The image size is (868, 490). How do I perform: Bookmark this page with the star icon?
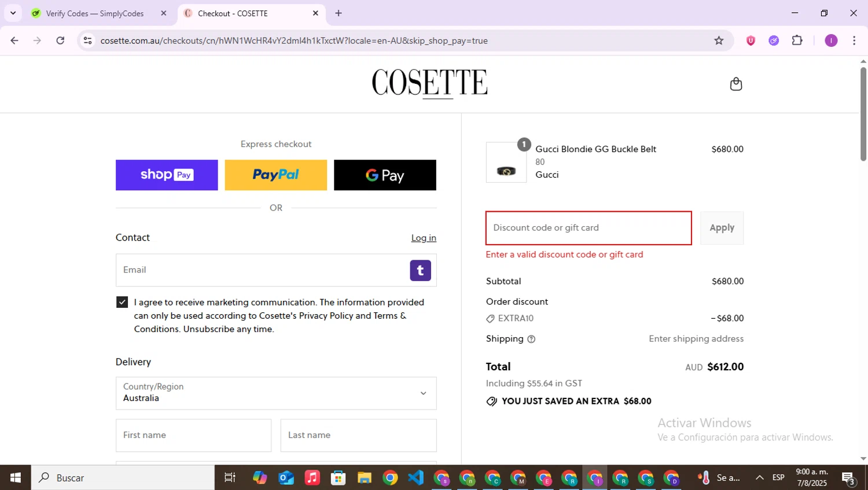[719, 40]
